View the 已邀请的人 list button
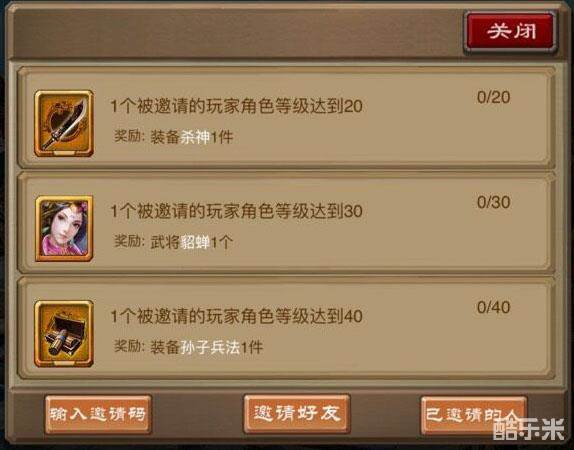Image resolution: width=574 pixels, height=450 pixels. (x=474, y=415)
